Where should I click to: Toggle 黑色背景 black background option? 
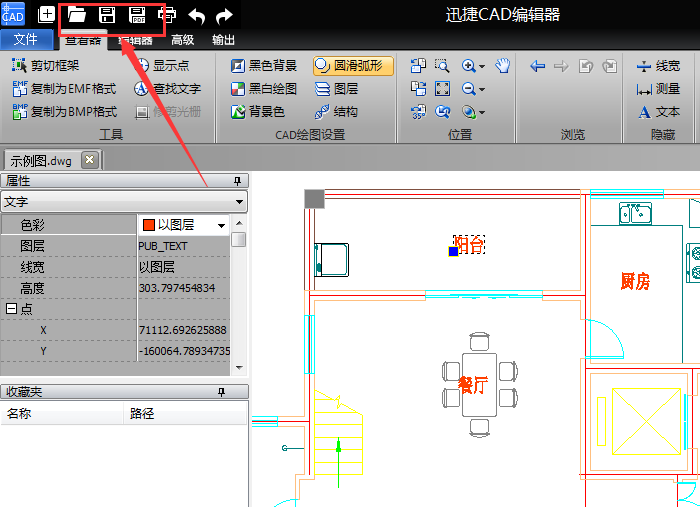264,66
